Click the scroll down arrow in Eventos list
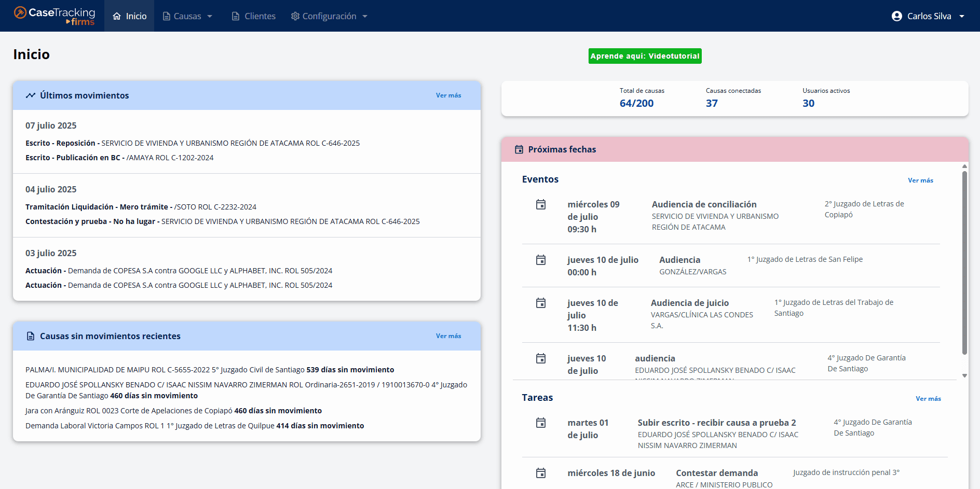980x489 pixels. (964, 375)
